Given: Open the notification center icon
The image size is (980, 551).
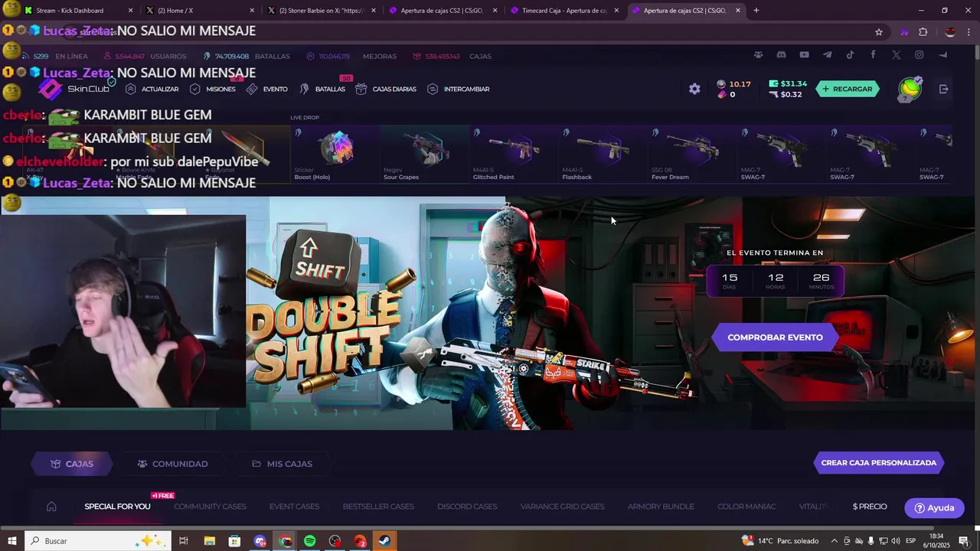Looking at the screenshot, I should (x=964, y=541).
